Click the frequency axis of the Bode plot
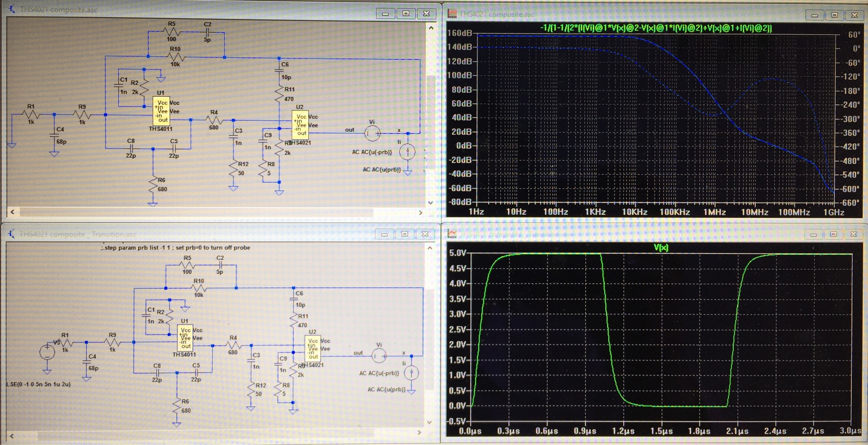This screenshot has height=445, width=868. tap(656, 212)
